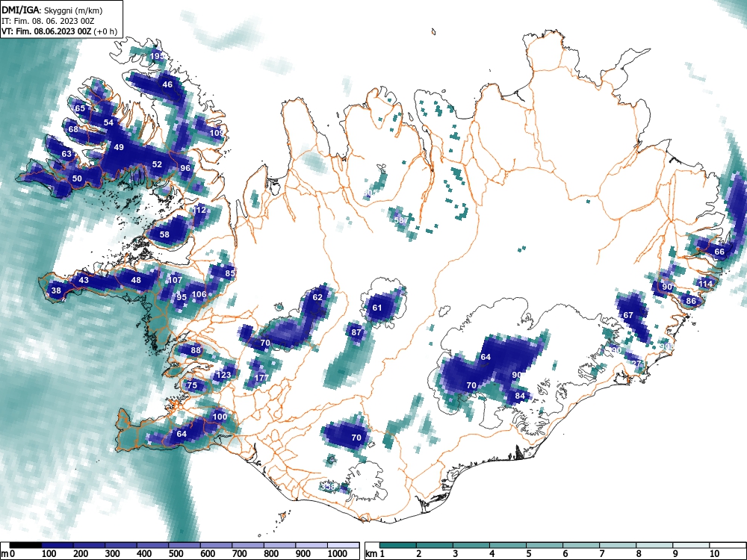
Task: Click the visibility value 52 on the map
Action: [x=157, y=165]
